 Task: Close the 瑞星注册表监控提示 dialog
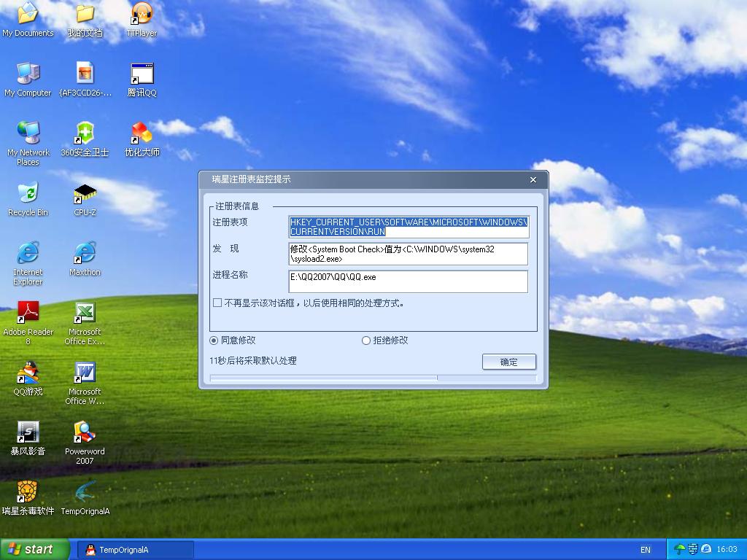[533, 179]
